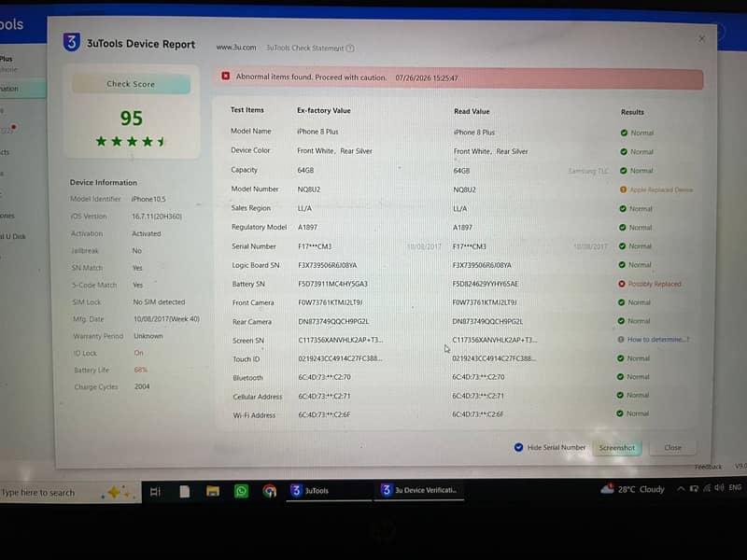
Task: Click the Feedback link in 3uTools window
Action: coord(708,467)
